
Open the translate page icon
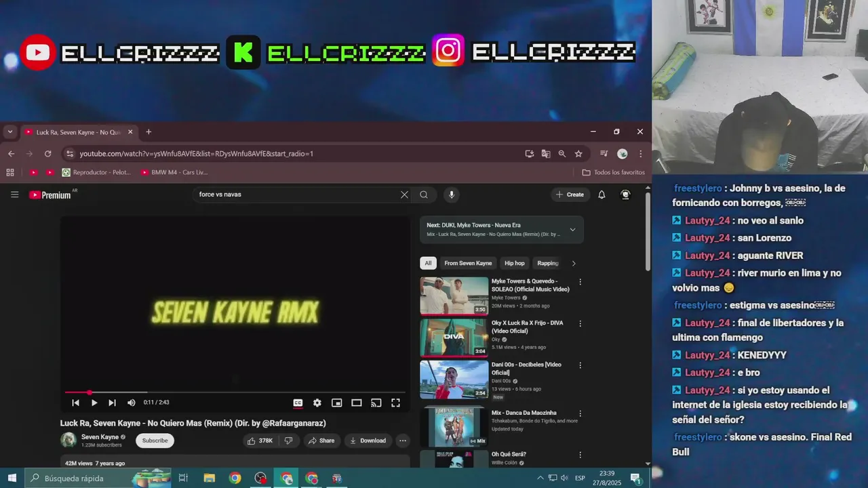pyautogui.click(x=546, y=154)
